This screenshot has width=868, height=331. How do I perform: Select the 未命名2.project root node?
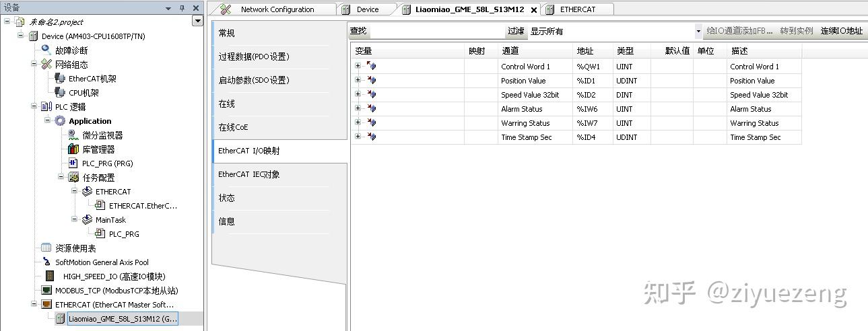(56, 22)
